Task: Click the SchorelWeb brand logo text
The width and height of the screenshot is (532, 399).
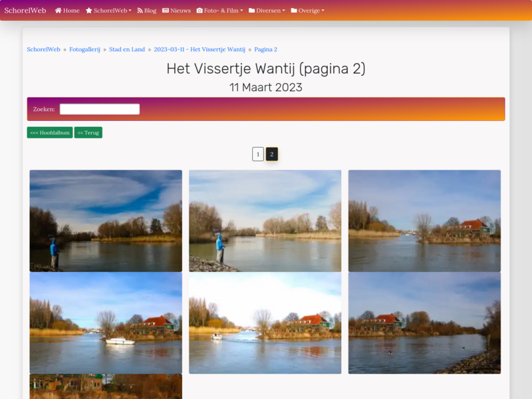Action: tap(25, 11)
